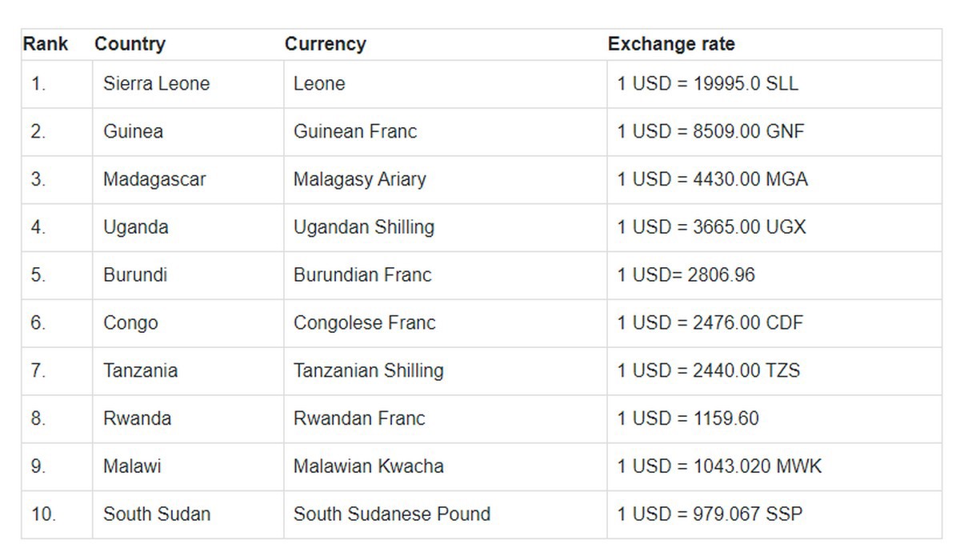
Task: Select the 3665.00 UGX exchange rate
Action: coord(711,227)
